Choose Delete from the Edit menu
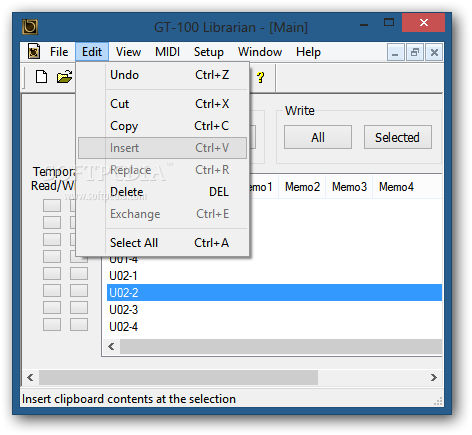The width and height of the screenshot is (472, 435). [163, 192]
